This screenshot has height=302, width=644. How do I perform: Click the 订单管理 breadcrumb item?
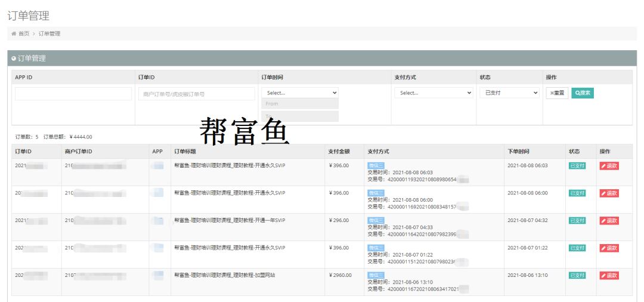tap(49, 34)
